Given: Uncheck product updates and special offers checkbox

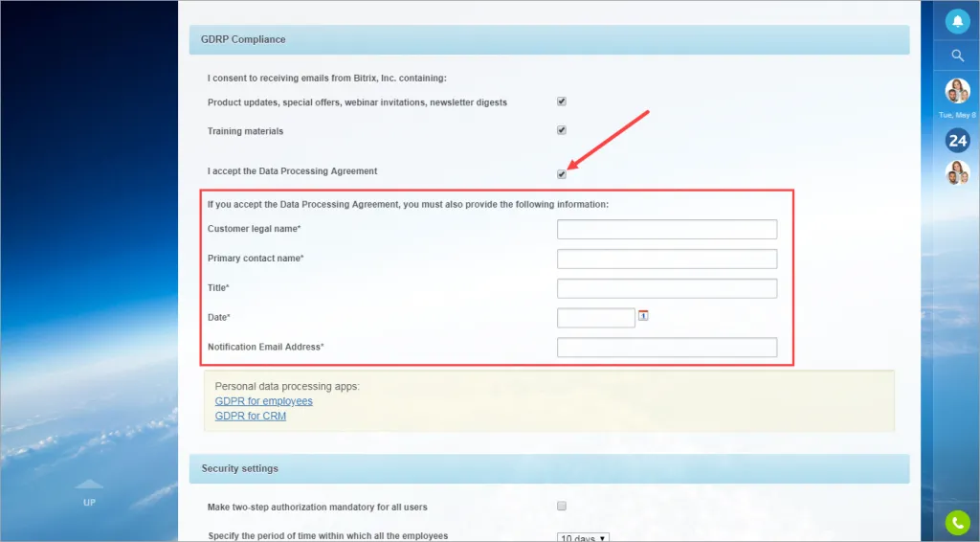Looking at the screenshot, I should 561,102.
